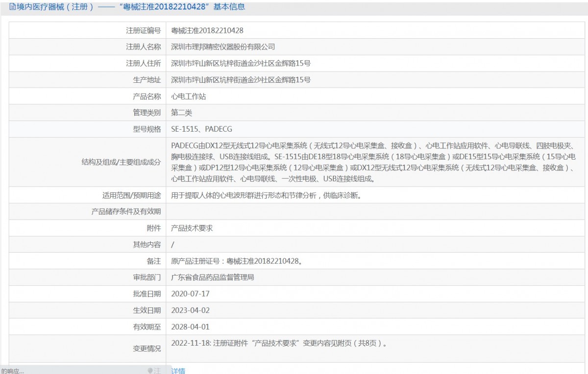Select the address in the 注册人住所 row
Viewport: 588px width, 374px height.
click(241, 63)
